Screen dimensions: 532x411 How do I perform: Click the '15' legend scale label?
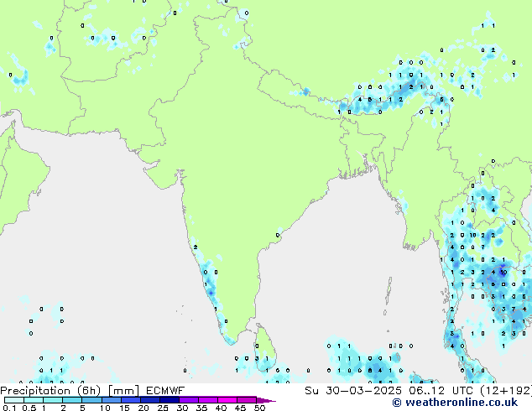coord(124,408)
